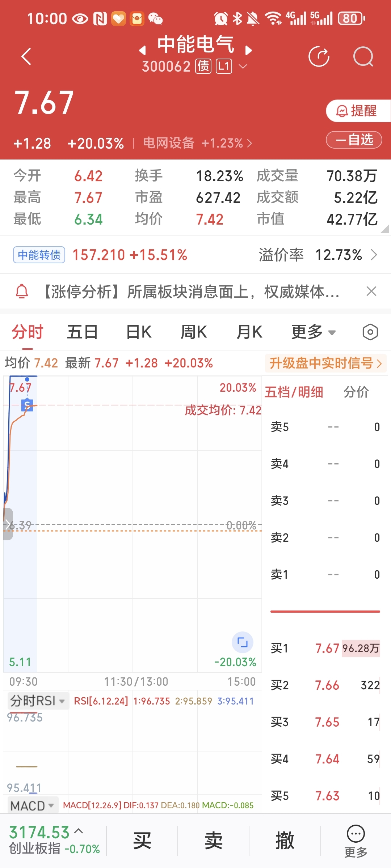Switch to 五日 tab
The width and height of the screenshot is (391, 868).
point(83,332)
